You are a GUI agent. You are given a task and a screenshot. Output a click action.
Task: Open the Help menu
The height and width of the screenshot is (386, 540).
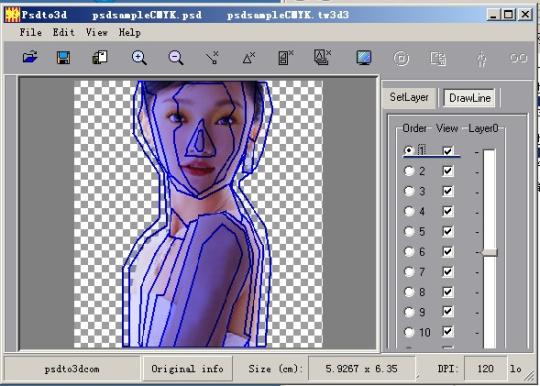point(129,32)
